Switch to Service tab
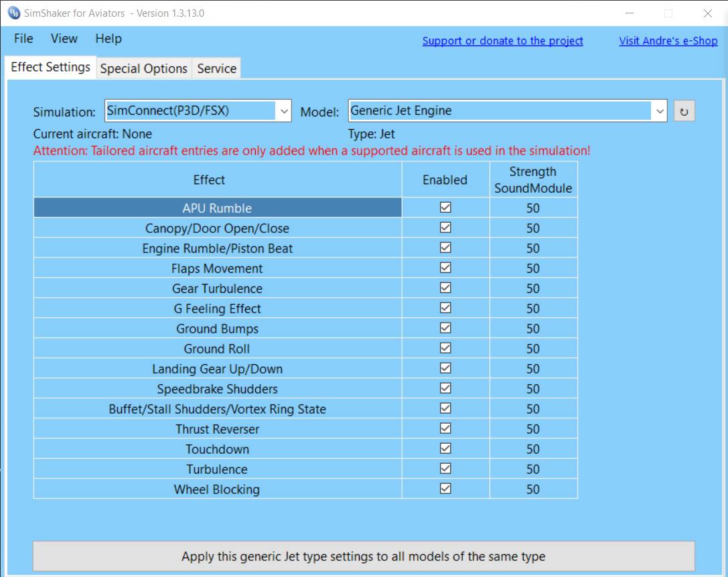The width and height of the screenshot is (728, 577). pos(217,69)
